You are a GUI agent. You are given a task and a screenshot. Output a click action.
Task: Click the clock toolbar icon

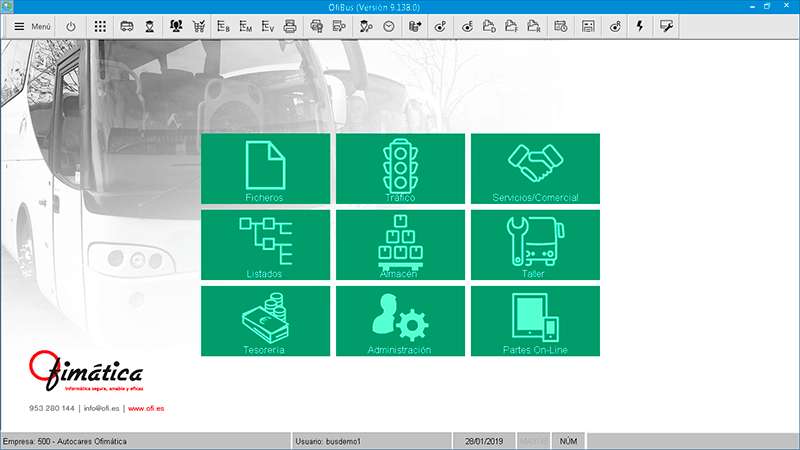(388, 27)
